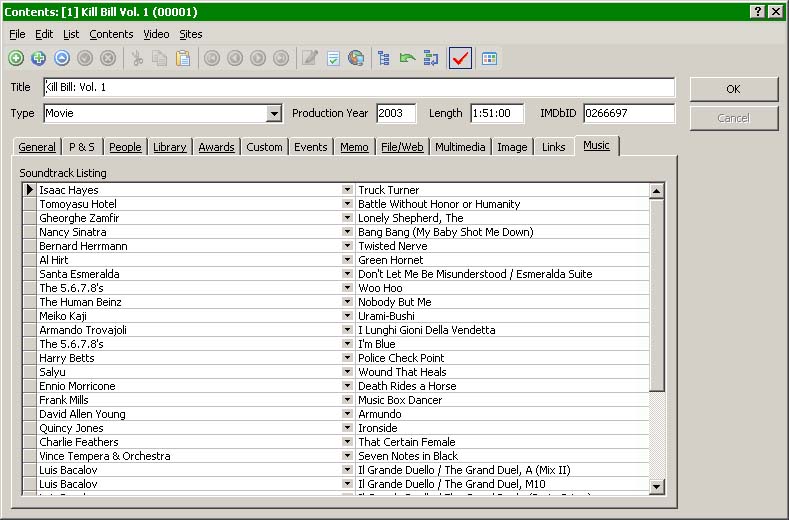Open the Contents menu
Screen dimensions: 789x520
[x=111, y=34]
